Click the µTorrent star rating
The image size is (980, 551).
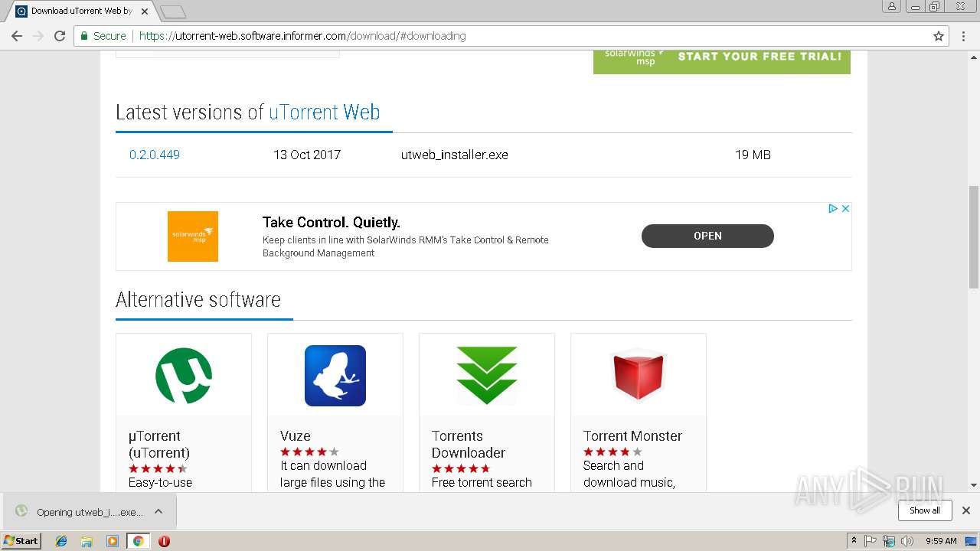[158, 468]
